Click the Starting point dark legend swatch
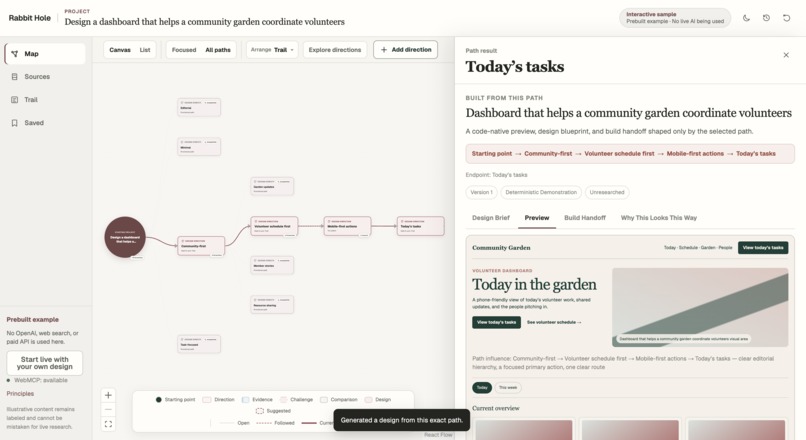 [158, 399]
